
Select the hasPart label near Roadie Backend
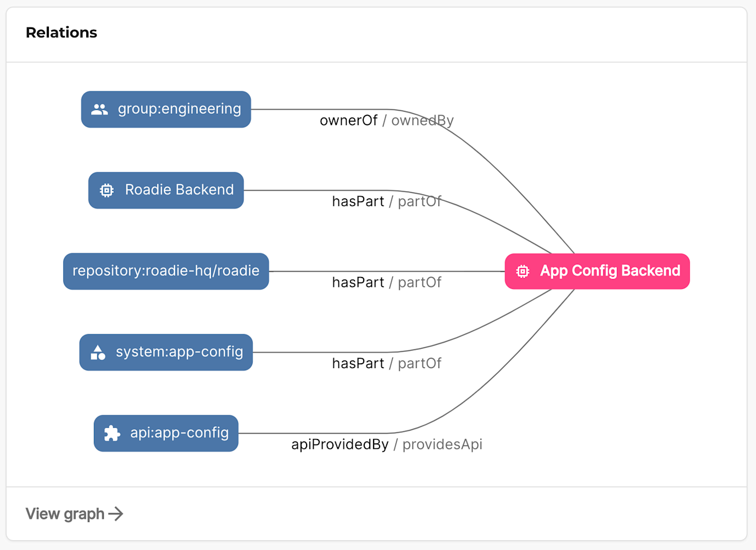coord(358,202)
